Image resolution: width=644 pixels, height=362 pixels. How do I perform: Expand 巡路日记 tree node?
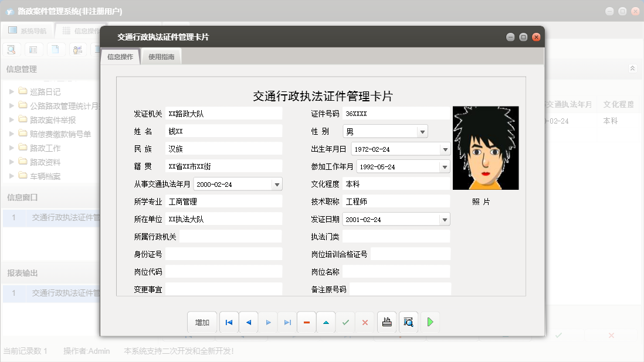click(x=12, y=91)
